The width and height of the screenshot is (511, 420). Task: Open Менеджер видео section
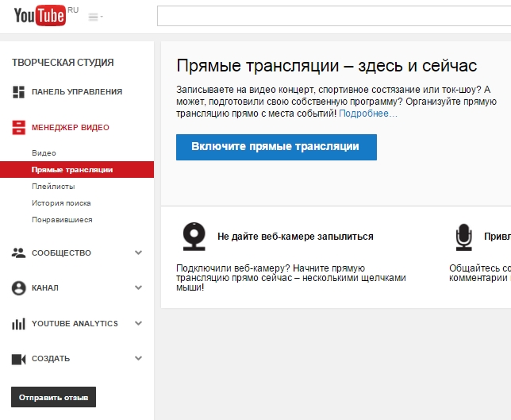coord(71,128)
